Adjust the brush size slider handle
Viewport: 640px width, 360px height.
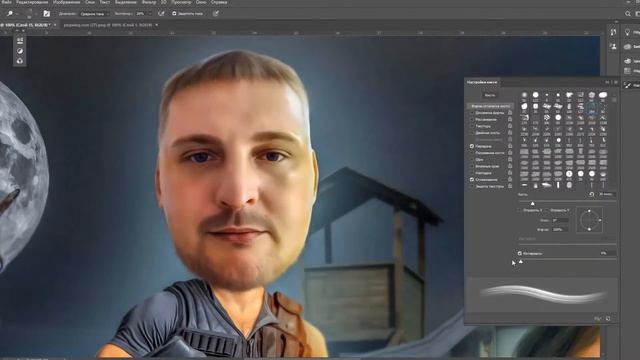[532, 203]
